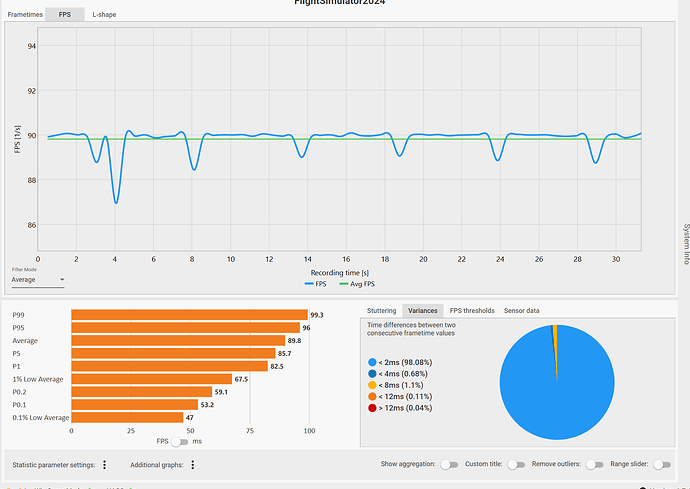Switch to FPS thresholds tab
Screen dimensions: 690x489
click(x=472, y=311)
